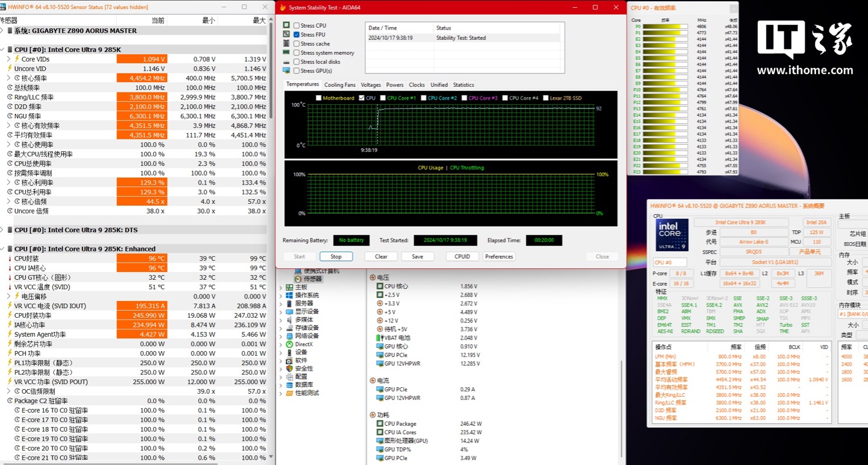Screen dimensions: 868x465
Task: Click the DirectX icon in AIDA64 tree
Action: (x=289, y=344)
